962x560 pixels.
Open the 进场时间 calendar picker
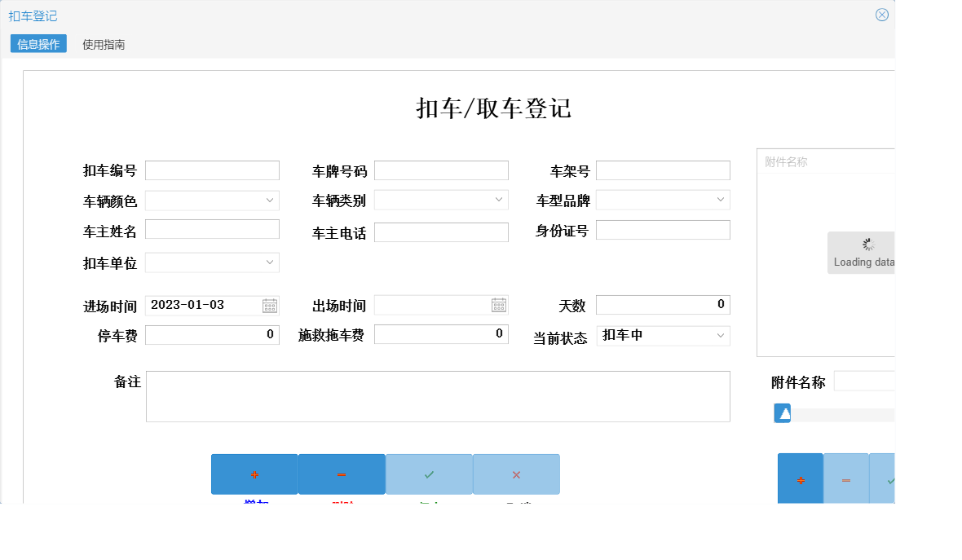click(x=271, y=304)
